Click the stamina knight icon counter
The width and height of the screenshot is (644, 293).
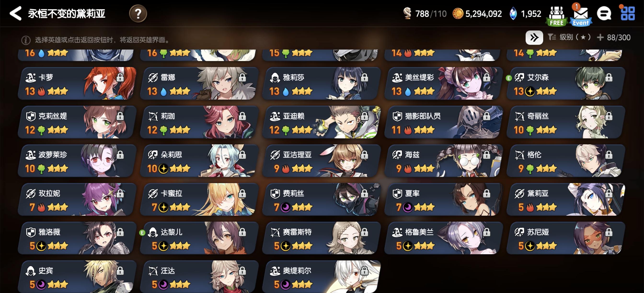pos(425,13)
